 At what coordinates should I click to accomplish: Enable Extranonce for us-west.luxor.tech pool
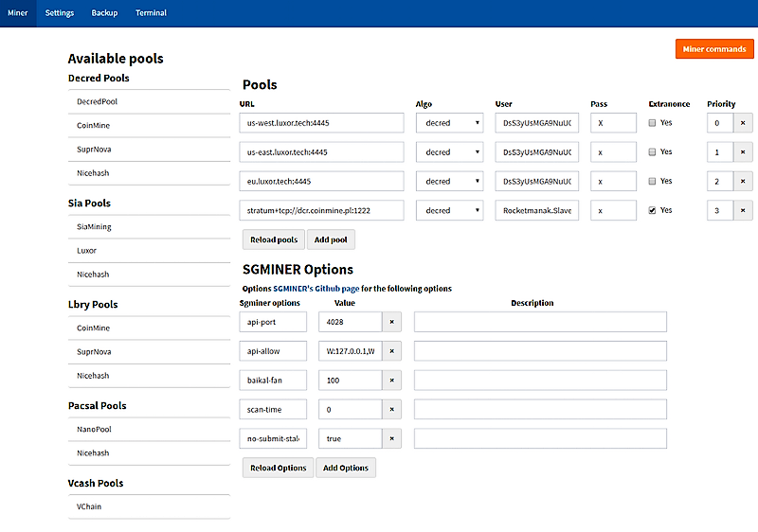click(652, 123)
